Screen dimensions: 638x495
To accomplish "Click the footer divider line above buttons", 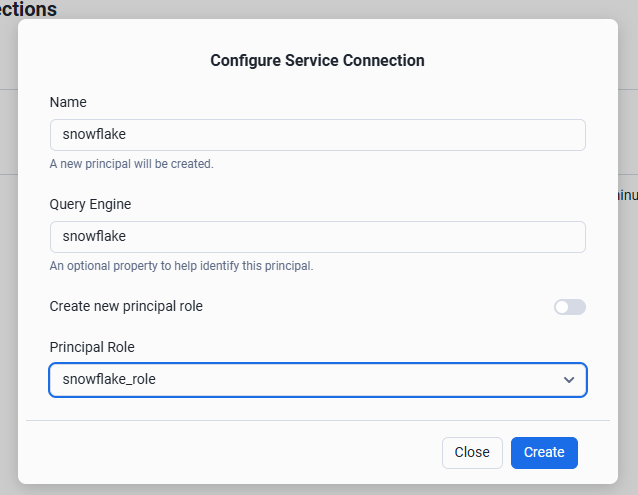I will [x=317, y=420].
